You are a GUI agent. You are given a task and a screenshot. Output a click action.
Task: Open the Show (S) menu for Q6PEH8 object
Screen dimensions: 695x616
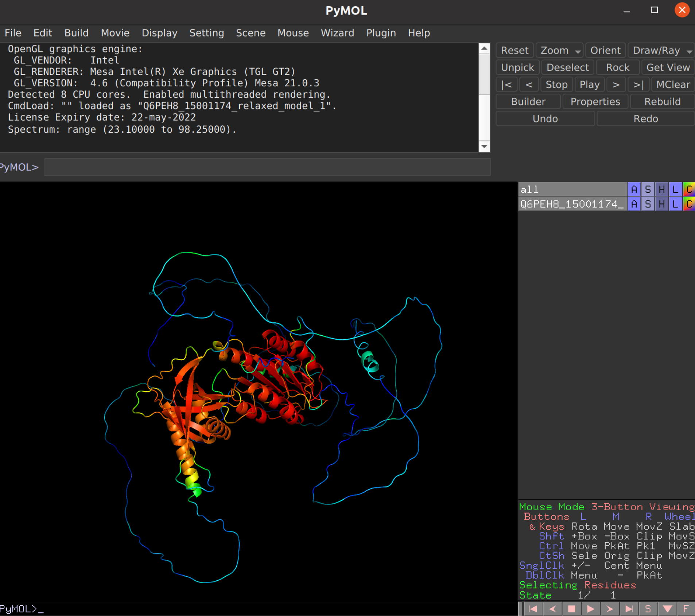(x=648, y=204)
